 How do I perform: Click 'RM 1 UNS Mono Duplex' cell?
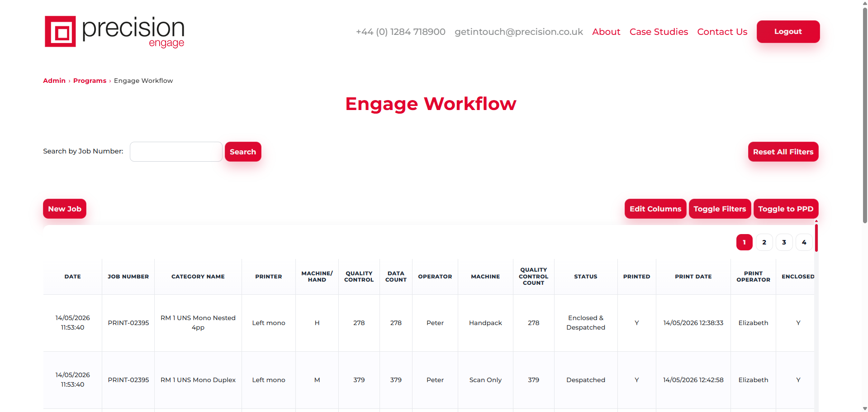click(198, 380)
